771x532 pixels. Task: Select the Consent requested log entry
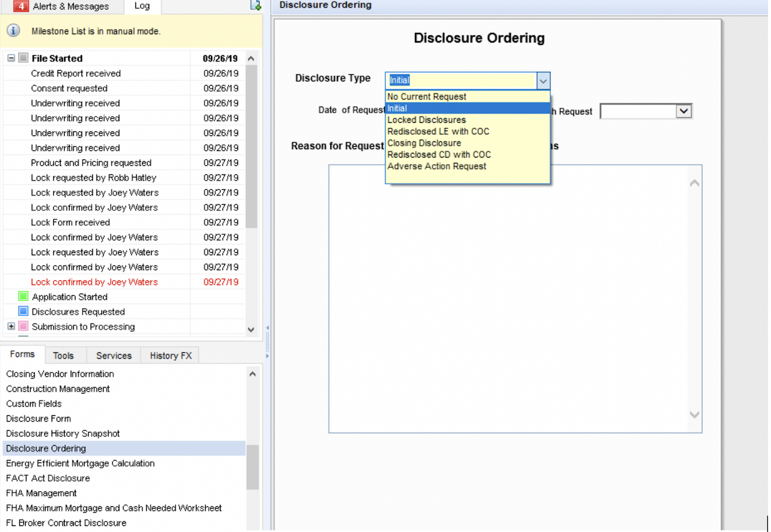pos(124,88)
